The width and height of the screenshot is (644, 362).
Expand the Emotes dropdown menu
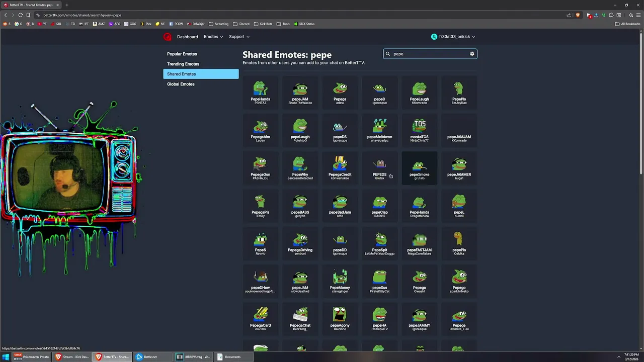[213, 37]
